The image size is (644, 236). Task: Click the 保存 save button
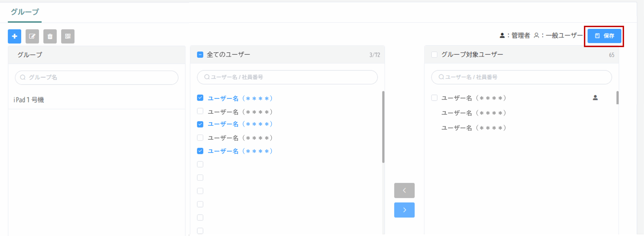(604, 36)
